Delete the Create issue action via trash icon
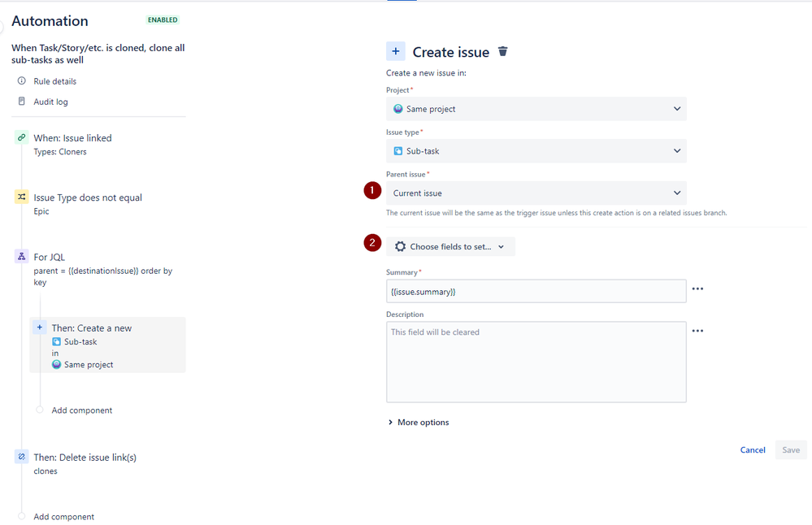Screen dimensions: 812x525 click(x=503, y=51)
